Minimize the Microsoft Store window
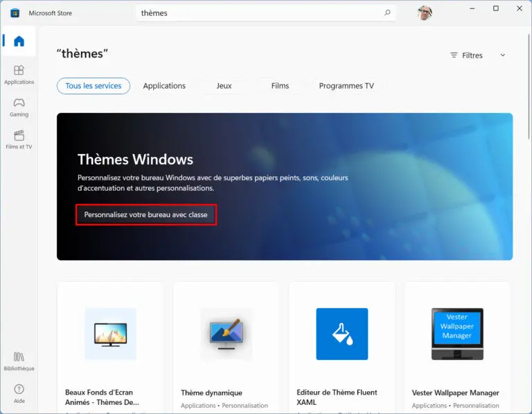532x414 pixels. coord(472,8)
